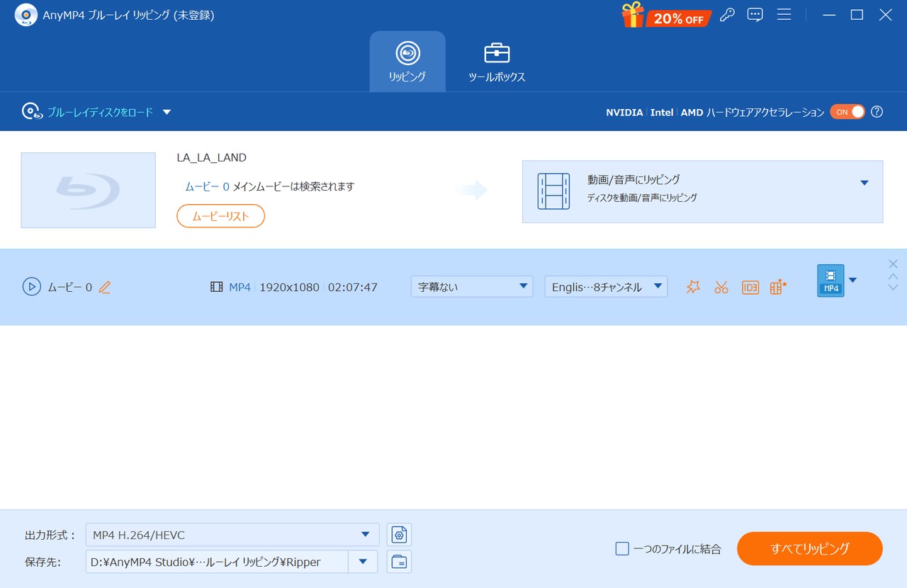The height and width of the screenshot is (588, 907).
Task: Open the scissors cut tool
Action: coord(721,287)
